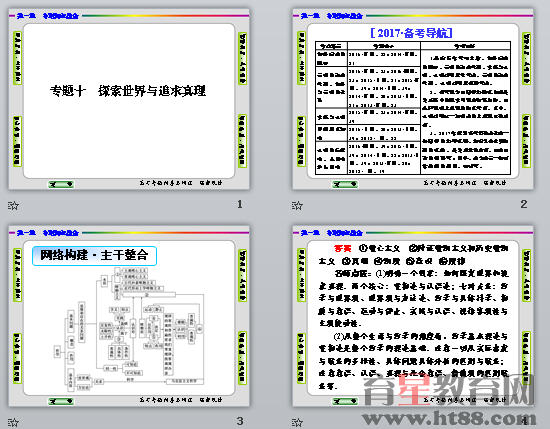550x429 pixels.
Task: Click the [2017·备考导航] heading
Action: pos(411,33)
